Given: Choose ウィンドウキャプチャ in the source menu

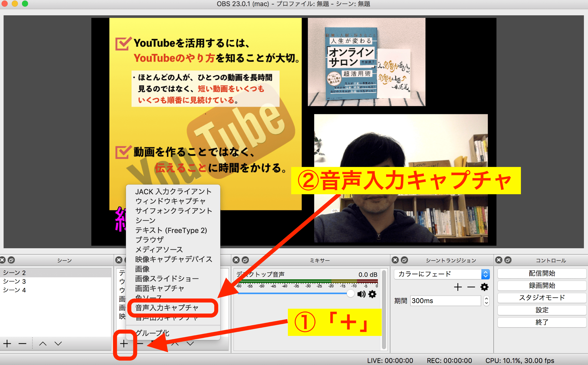Looking at the screenshot, I should pos(173,201).
